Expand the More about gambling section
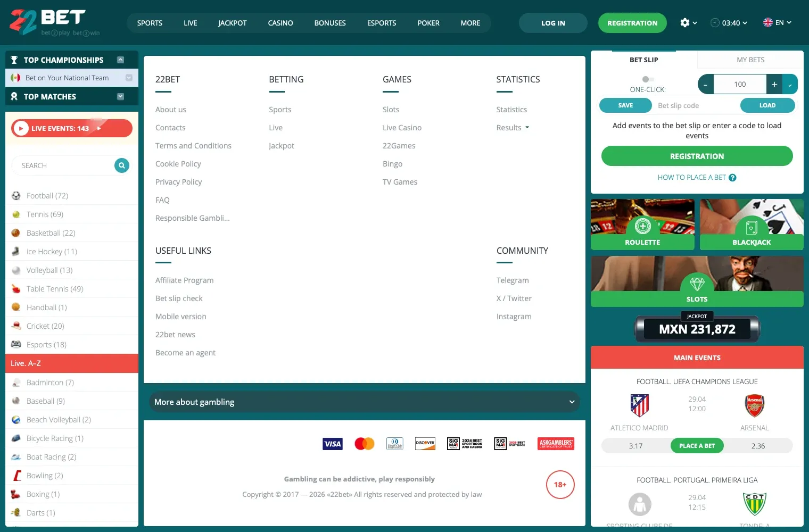809x532 pixels. point(364,402)
